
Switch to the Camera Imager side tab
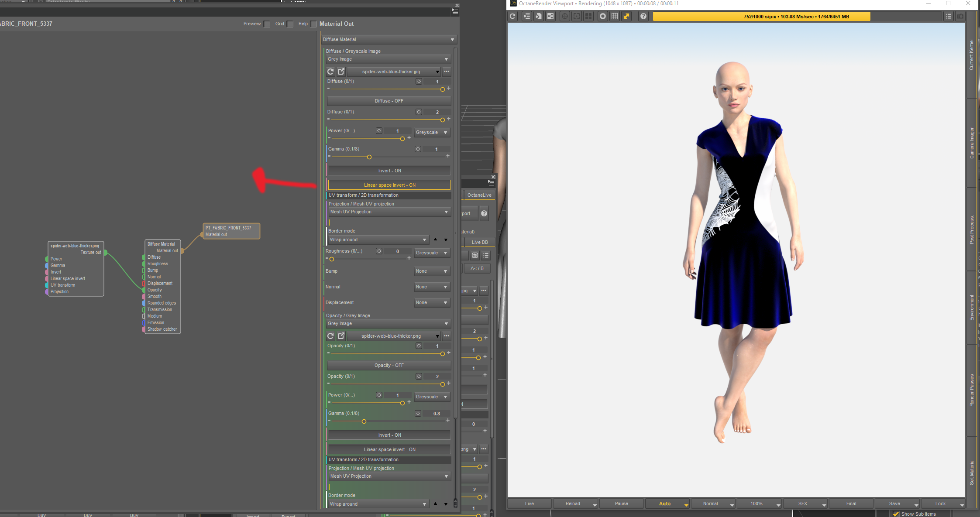click(972, 143)
